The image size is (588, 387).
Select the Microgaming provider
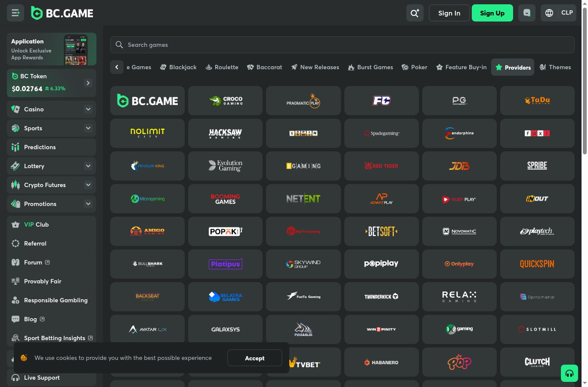pyautogui.click(x=147, y=199)
